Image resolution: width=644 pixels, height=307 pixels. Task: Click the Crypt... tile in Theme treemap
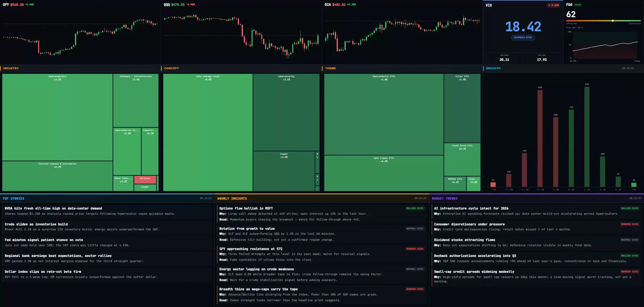click(474, 184)
